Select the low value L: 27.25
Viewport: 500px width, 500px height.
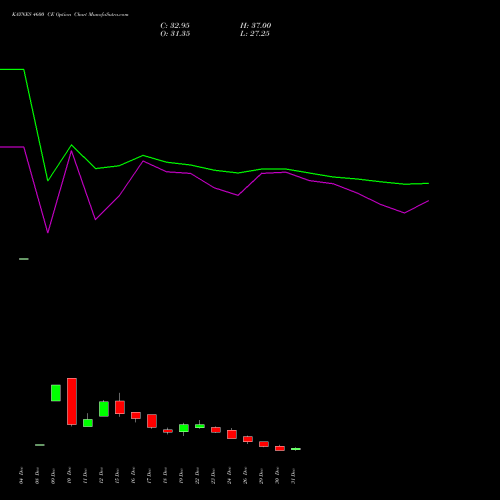coord(255,34)
